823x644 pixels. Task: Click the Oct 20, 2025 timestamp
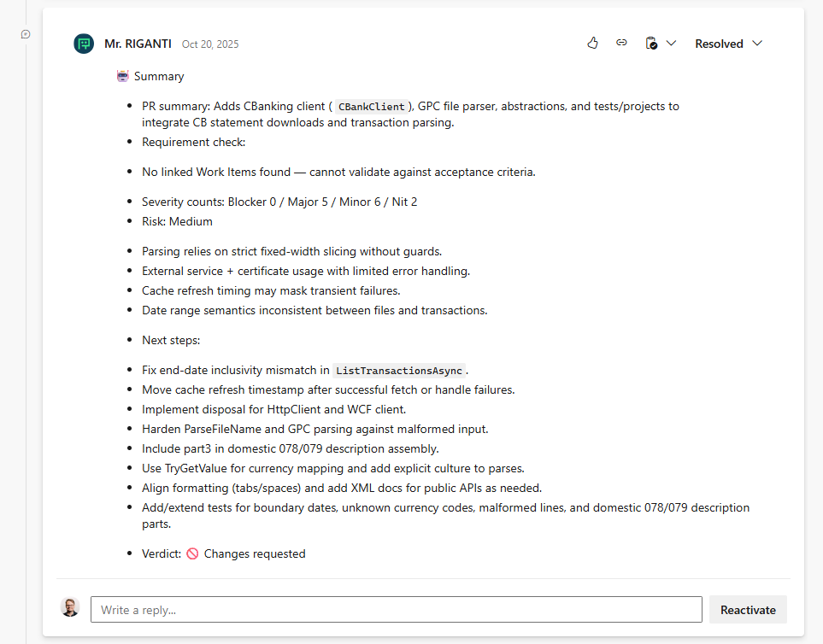click(210, 44)
